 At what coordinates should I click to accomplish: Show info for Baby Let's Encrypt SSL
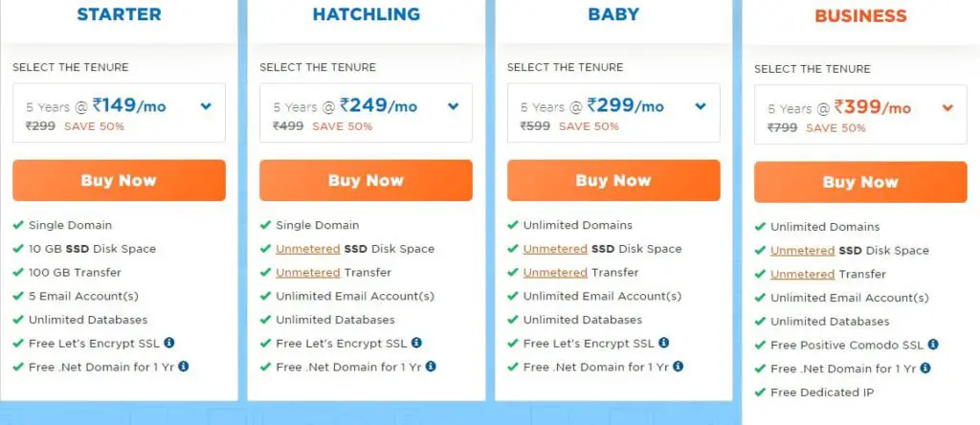(664, 343)
